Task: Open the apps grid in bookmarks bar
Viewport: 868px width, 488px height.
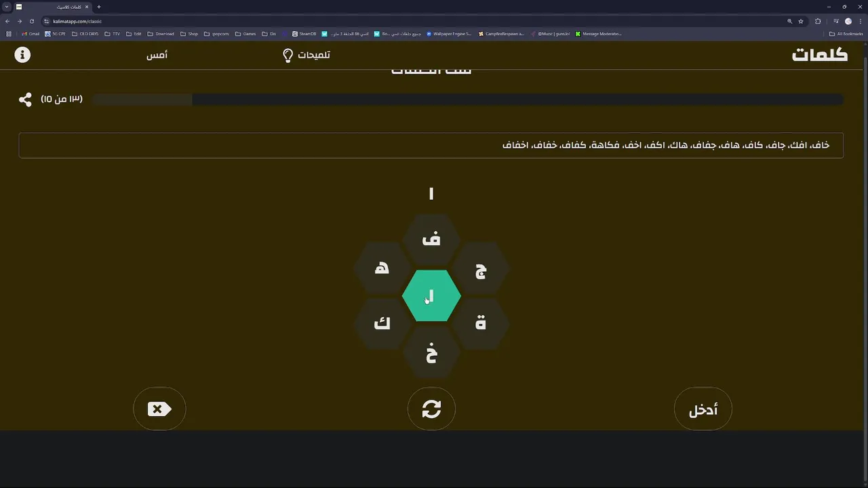Action: (9, 34)
